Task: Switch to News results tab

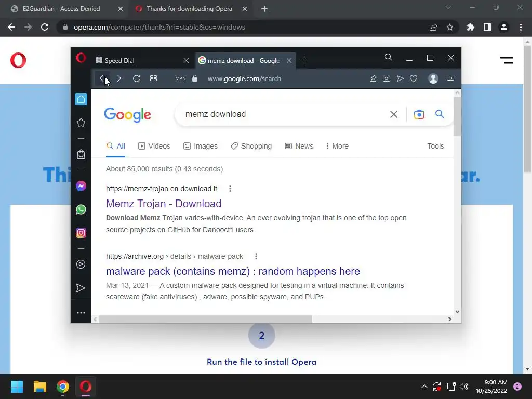Action: coord(299,146)
